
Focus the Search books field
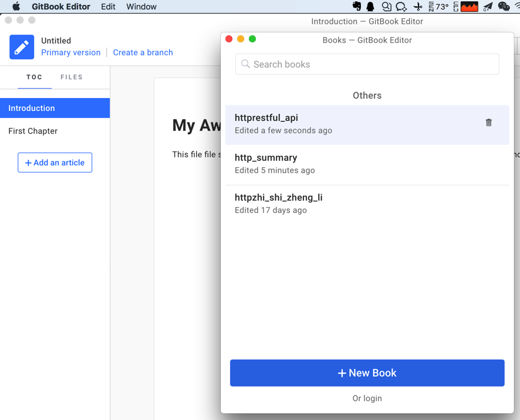click(x=367, y=64)
